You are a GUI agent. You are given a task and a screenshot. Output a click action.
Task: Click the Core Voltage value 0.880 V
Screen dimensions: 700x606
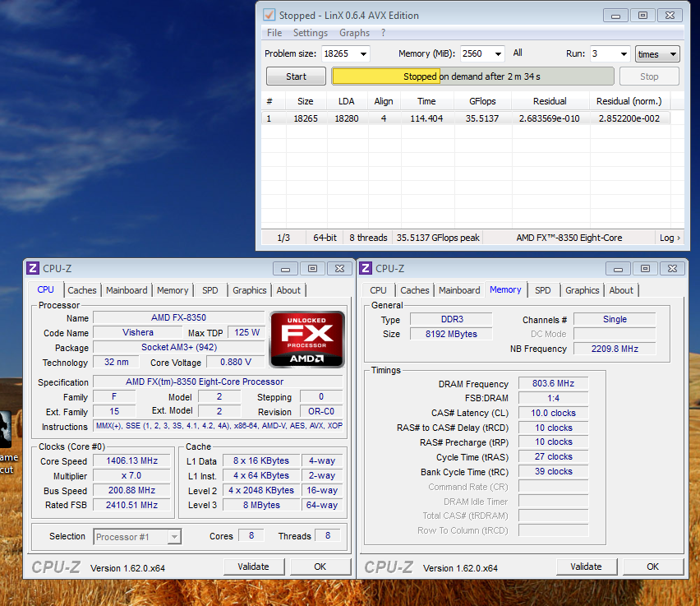click(x=236, y=362)
